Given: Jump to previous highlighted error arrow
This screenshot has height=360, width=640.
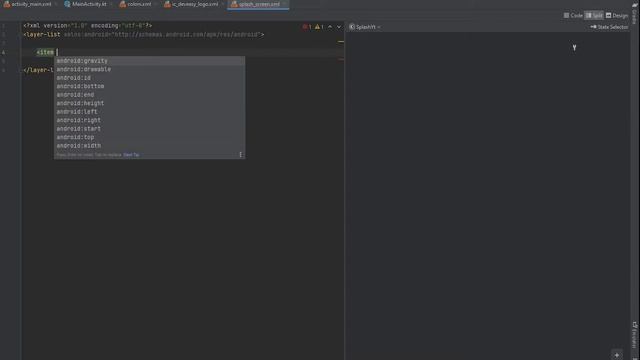Looking at the screenshot, I should 330,27.
